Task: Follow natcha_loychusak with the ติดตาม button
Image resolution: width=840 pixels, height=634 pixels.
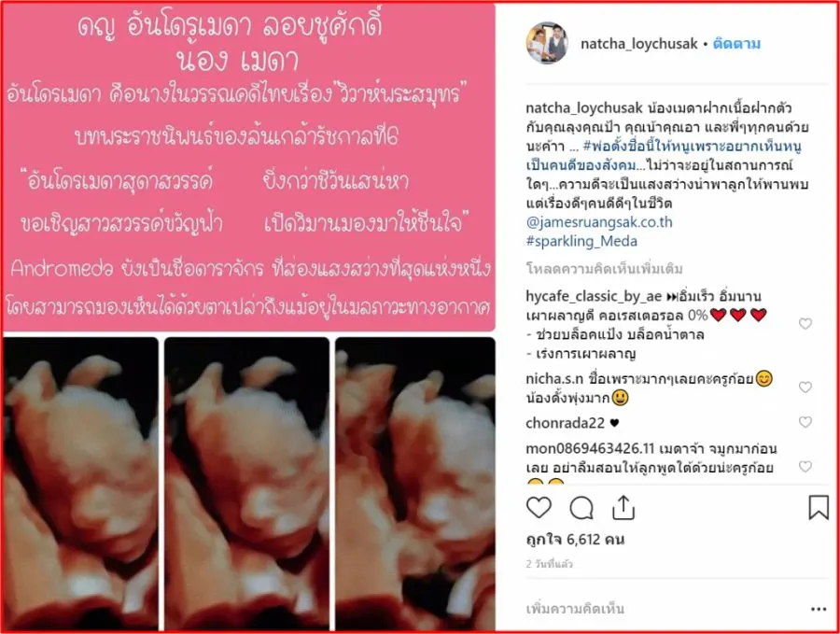Action: point(736,43)
